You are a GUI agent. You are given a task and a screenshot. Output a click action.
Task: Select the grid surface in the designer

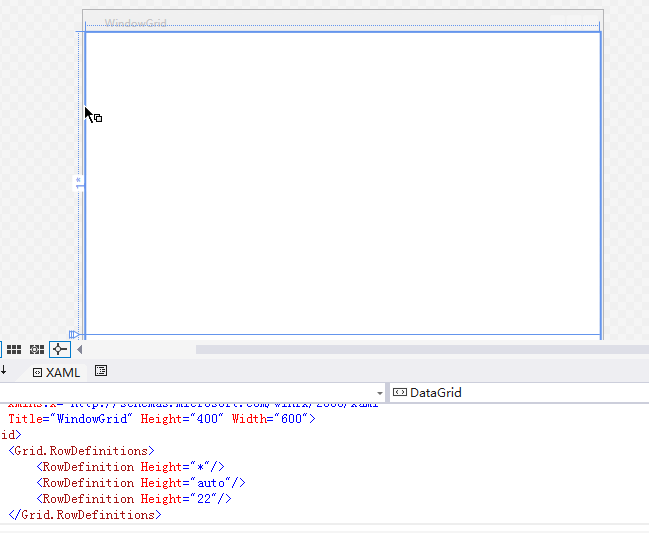point(342,182)
